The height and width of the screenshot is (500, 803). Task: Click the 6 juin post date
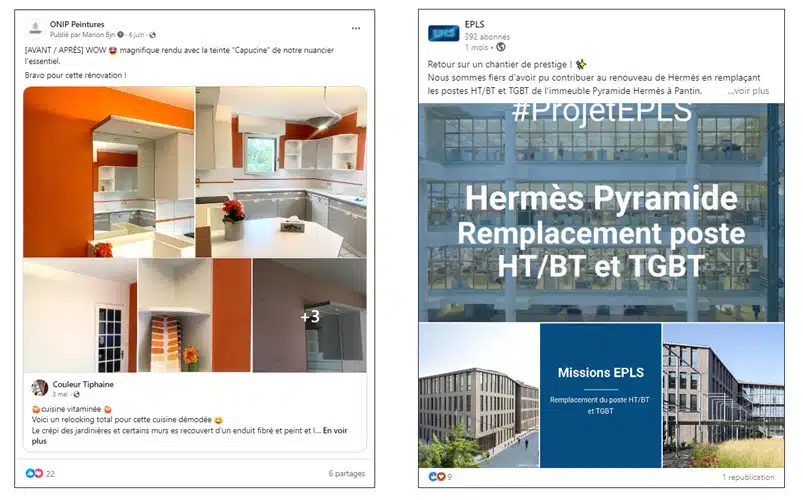pyautogui.click(x=136, y=35)
